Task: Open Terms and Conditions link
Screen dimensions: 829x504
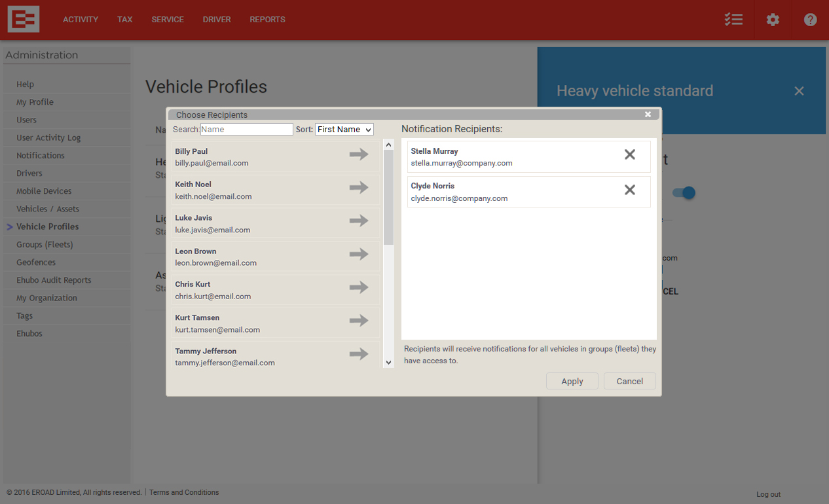Action: 184,493
